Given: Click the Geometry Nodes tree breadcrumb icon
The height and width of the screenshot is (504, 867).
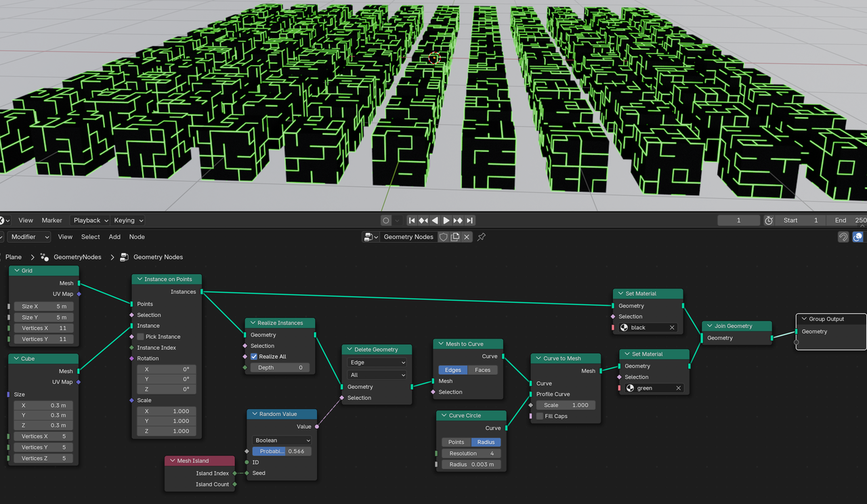Looking at the screenshot, I should click(x=125, y=257).
